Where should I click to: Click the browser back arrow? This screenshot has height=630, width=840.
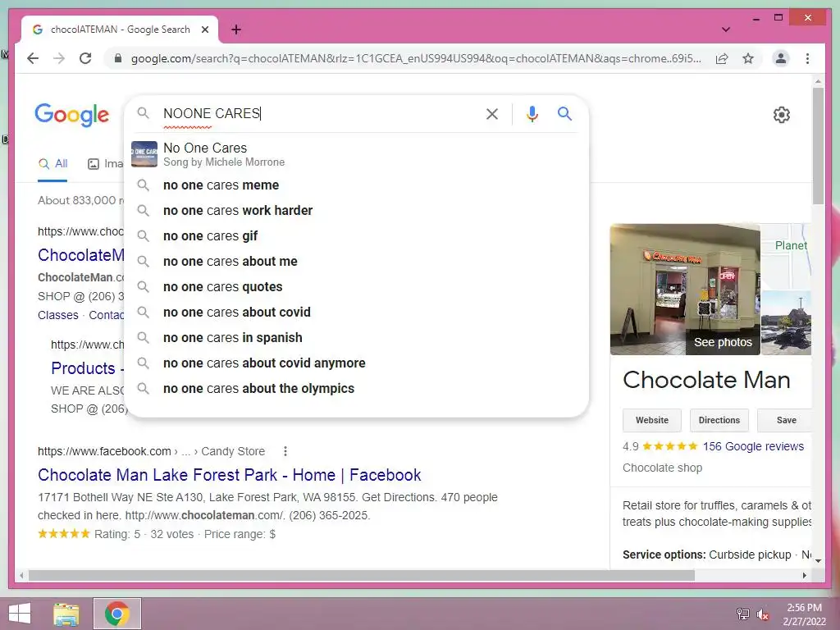coord(33,58)
